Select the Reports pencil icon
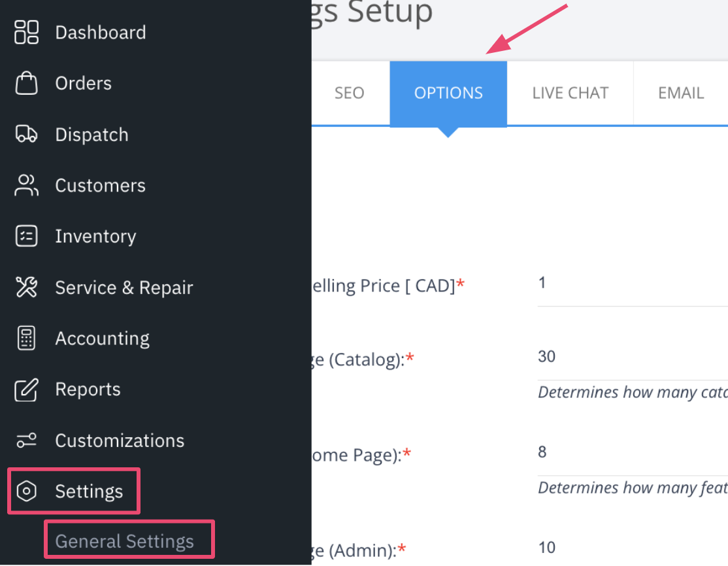 click(x=26, y=389)
